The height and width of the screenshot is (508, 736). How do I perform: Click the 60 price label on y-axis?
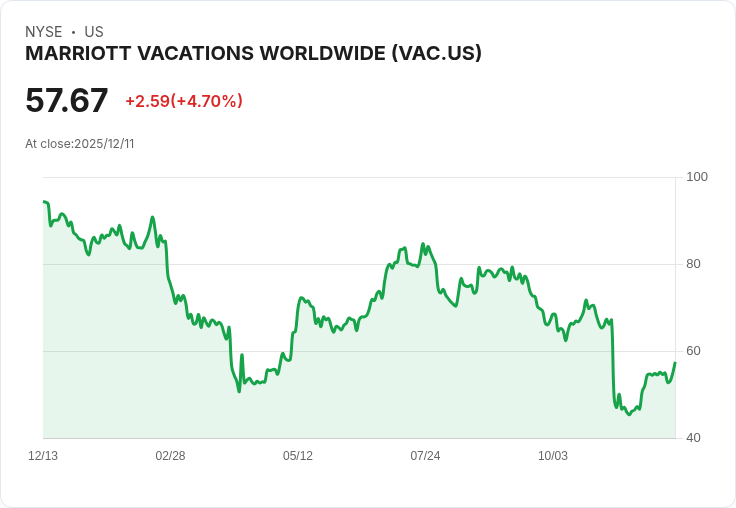[x=693, y=351]
